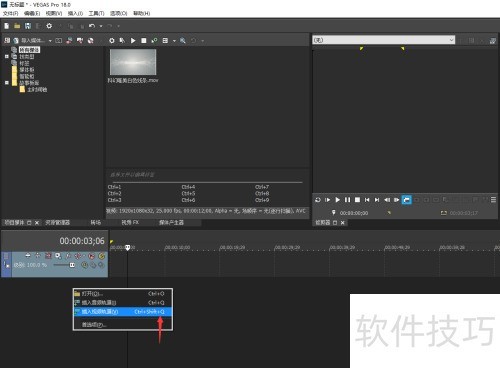Image resolution: width=500 pixels, height=368 pixels.
Task: Click the Save project toolbar icon
Action: point(28,26)
